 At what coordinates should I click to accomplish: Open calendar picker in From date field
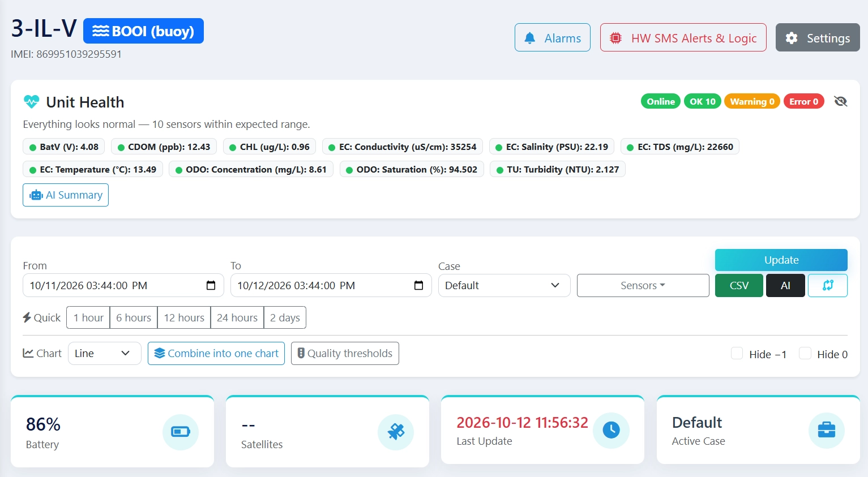point(211,285)
